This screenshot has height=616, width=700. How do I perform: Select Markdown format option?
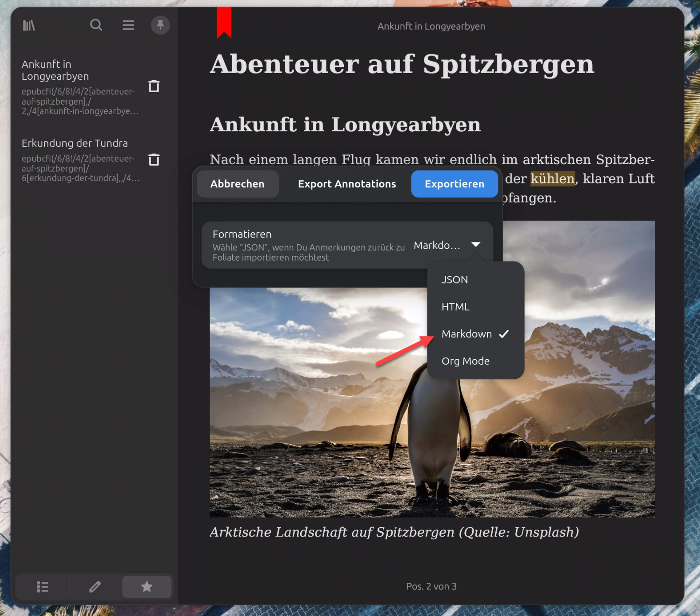[467, 334]
